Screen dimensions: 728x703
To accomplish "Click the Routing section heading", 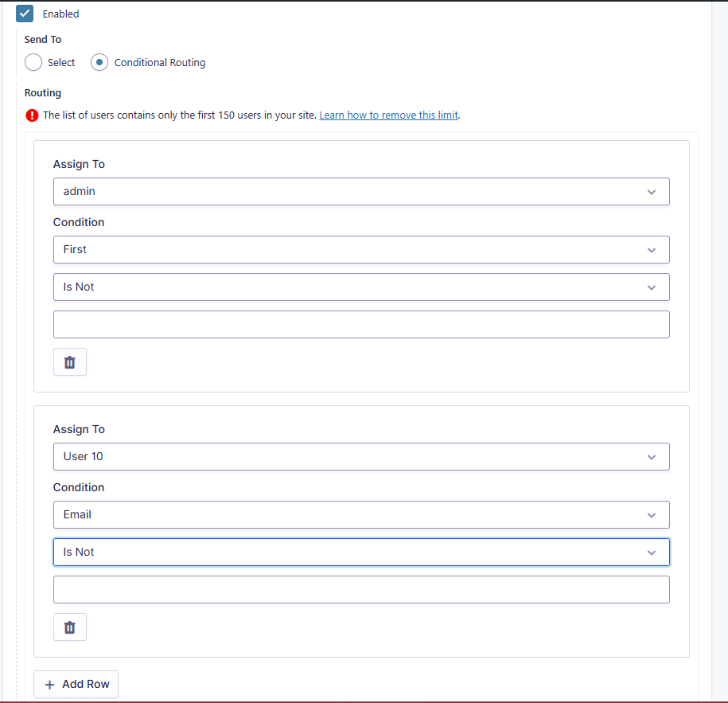I will (x=43, y=93).
